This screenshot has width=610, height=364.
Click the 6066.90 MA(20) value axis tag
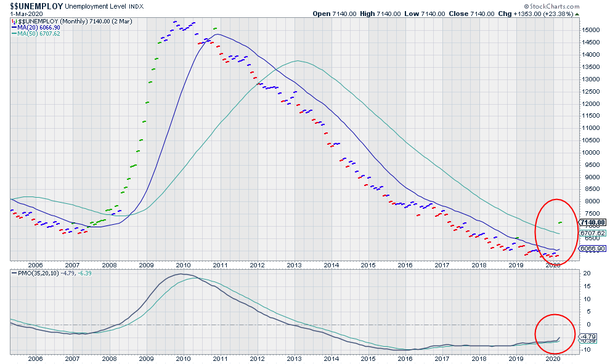click(593, 248)
